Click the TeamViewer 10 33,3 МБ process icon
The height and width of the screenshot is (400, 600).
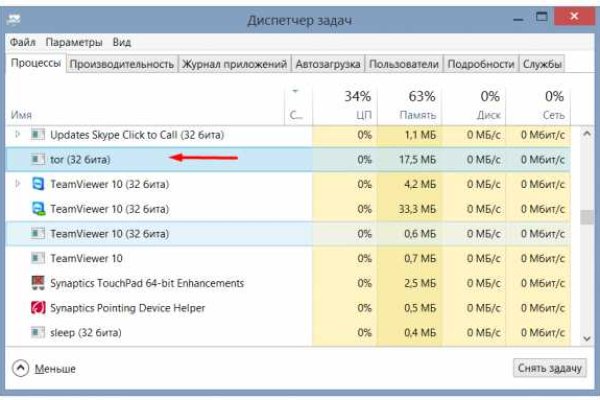pyautogui.click(x=38, y=208)
